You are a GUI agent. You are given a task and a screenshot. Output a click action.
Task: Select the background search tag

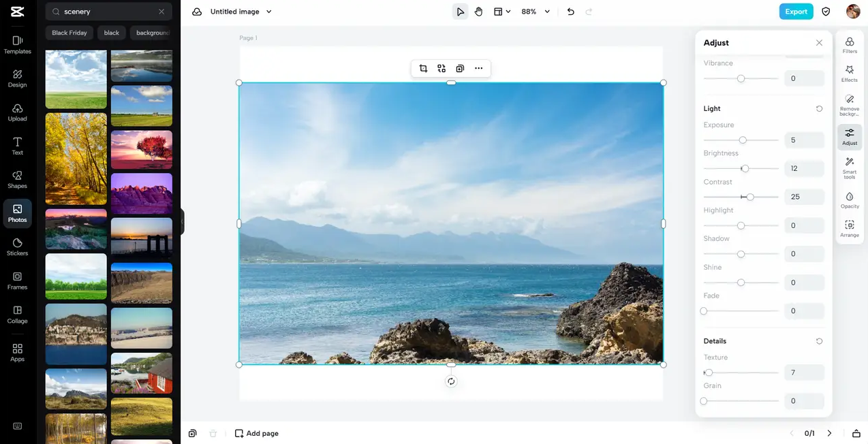click(x=151, y=33)
